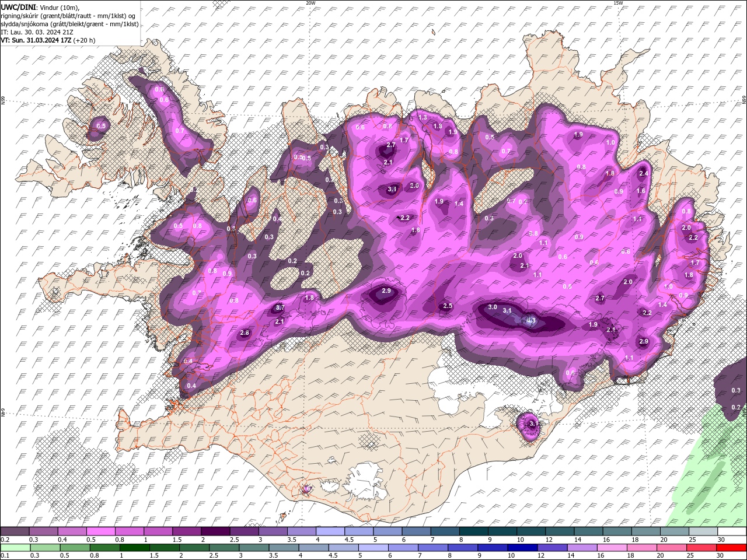Click the 3.7 snowfall value on map

[x=280, y=307]
